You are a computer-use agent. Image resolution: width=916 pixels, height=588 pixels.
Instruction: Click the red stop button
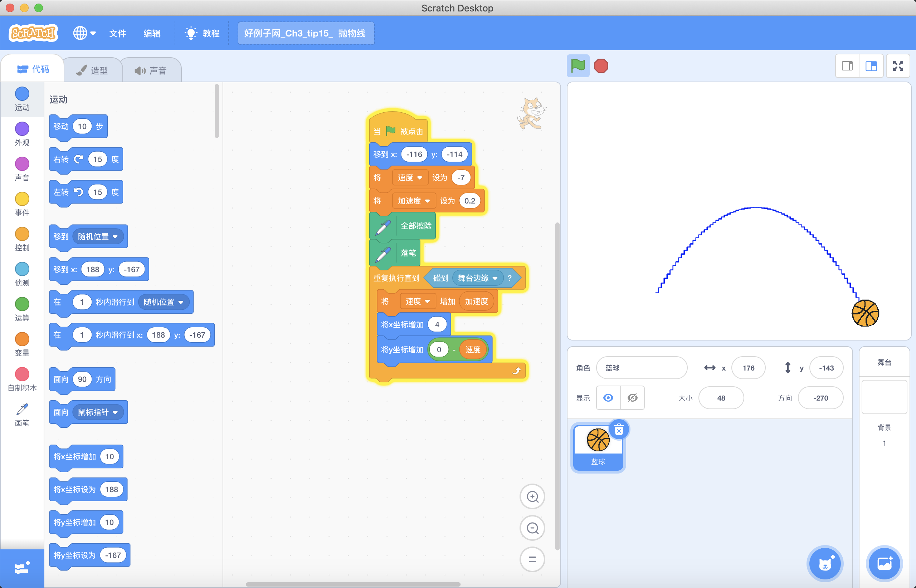coord(601,66)
